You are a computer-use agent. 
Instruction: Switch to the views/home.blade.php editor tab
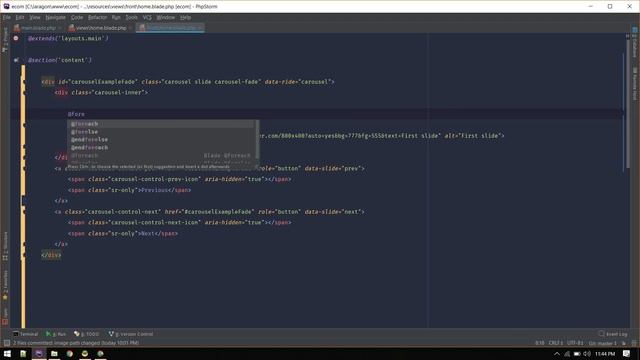[x=101, y=28]
